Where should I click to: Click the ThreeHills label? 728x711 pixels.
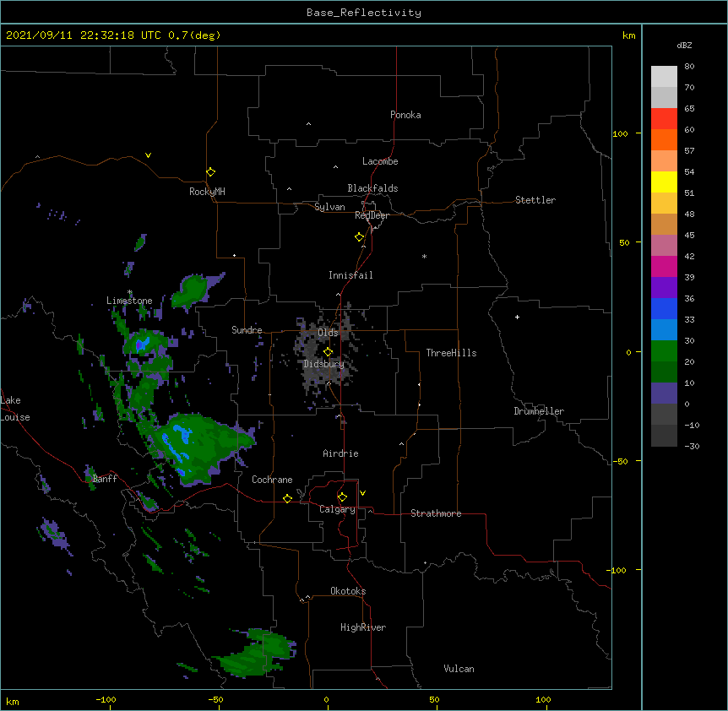(x=451, y=353)
